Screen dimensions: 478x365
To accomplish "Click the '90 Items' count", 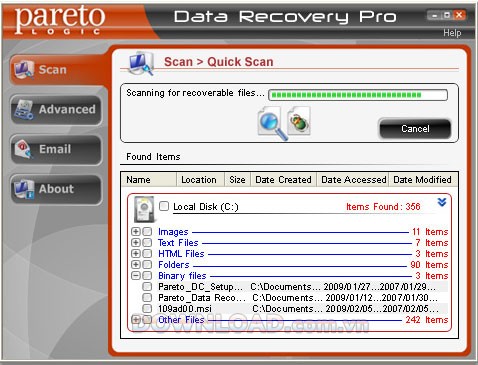I will 429,265.
